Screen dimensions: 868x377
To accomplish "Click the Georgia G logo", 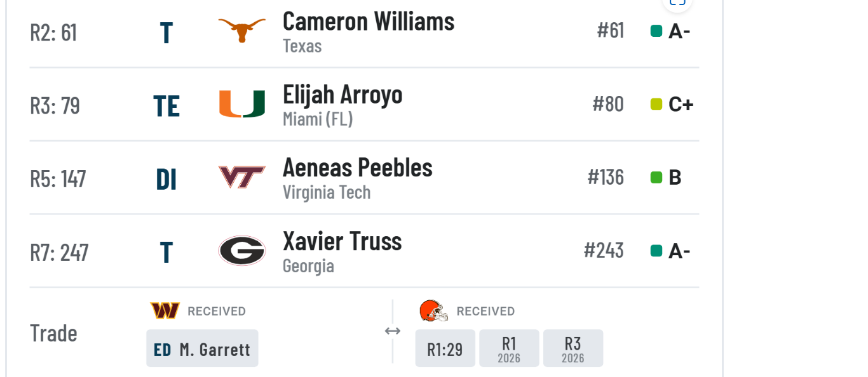I will (x=241, y=251).
